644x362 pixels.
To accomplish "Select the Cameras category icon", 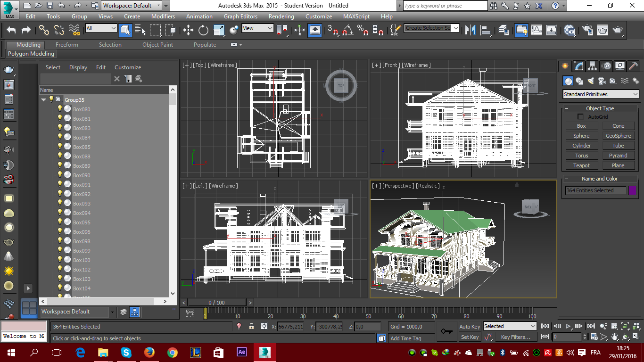I will point(602,81).
